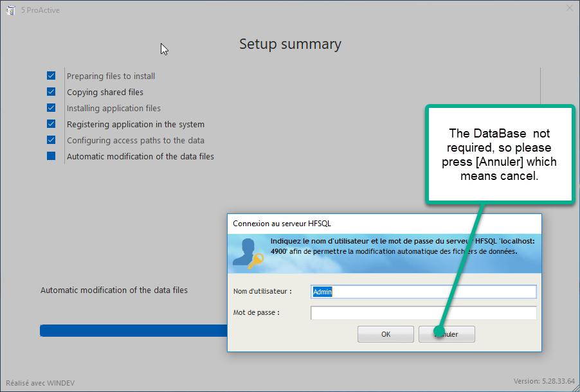580x392 pixels.
Task: Close the 5 ProActive setup window
Action: (x=570, y=8)
